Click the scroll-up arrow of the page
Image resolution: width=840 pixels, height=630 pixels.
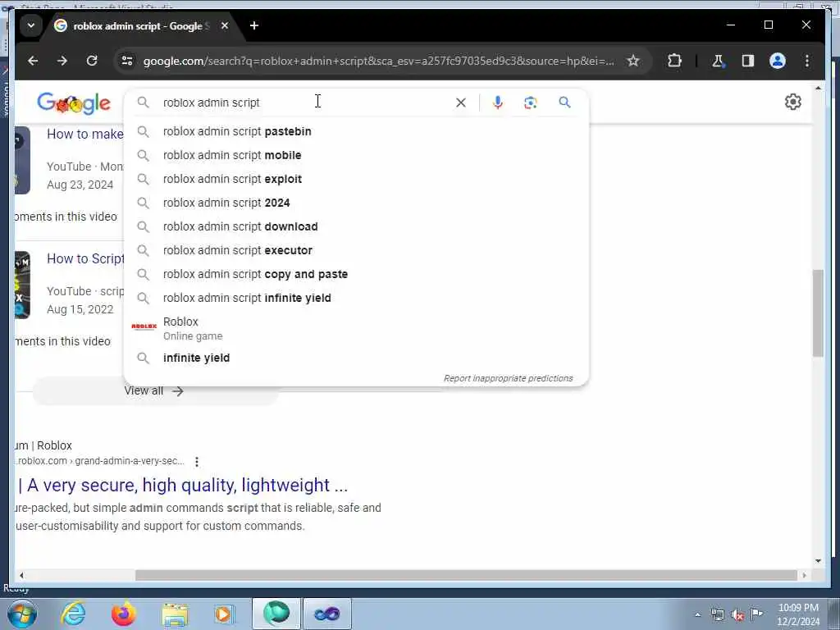818,88
